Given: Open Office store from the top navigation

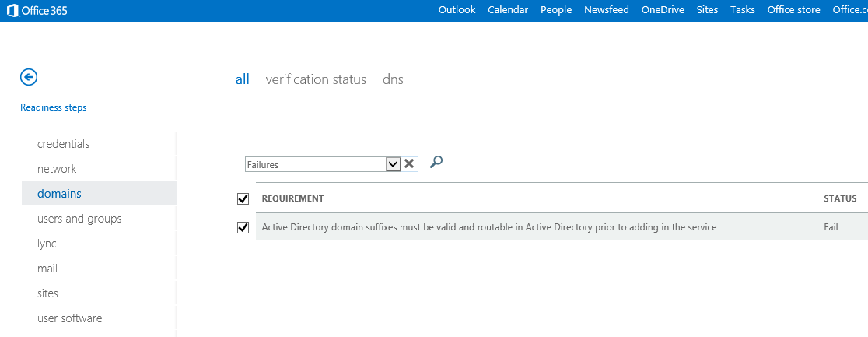Looking at the screenshot, I should 794,10.
